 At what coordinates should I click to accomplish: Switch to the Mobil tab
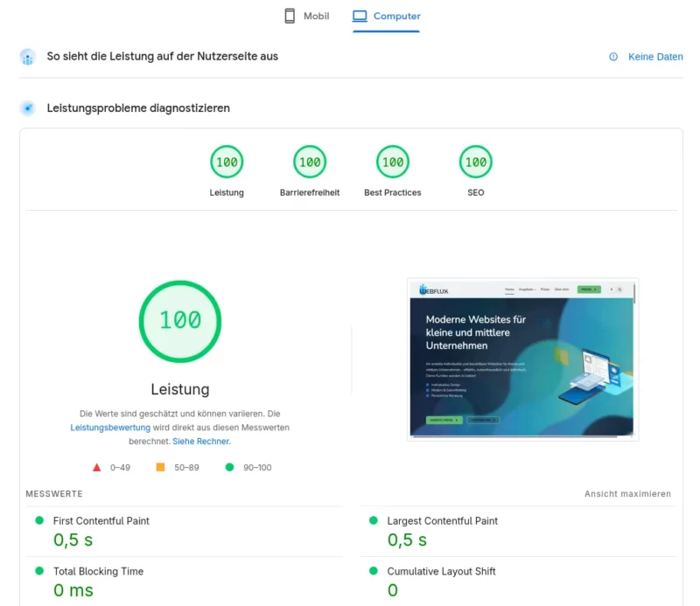pyautogui.click(x=307, y=16)
